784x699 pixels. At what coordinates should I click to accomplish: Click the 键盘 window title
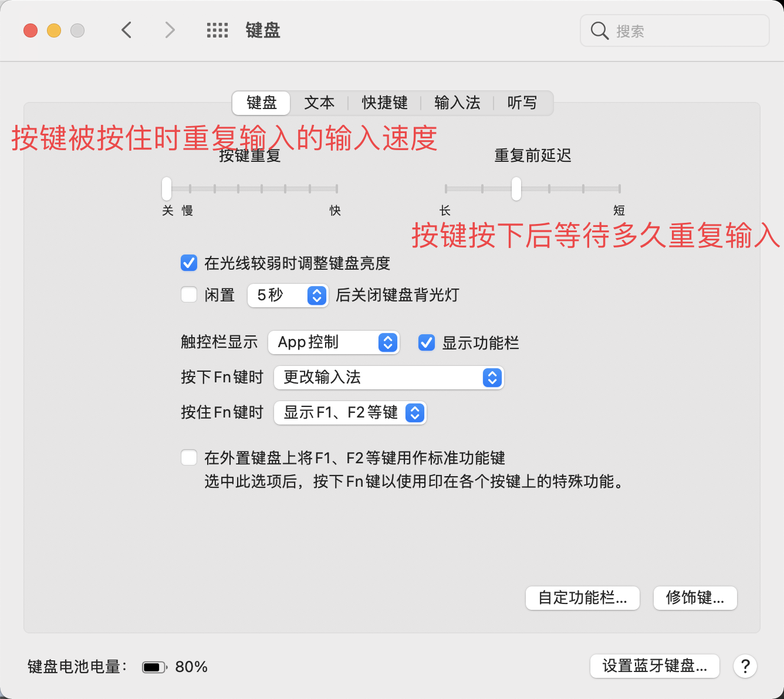[x=263, y=30]
